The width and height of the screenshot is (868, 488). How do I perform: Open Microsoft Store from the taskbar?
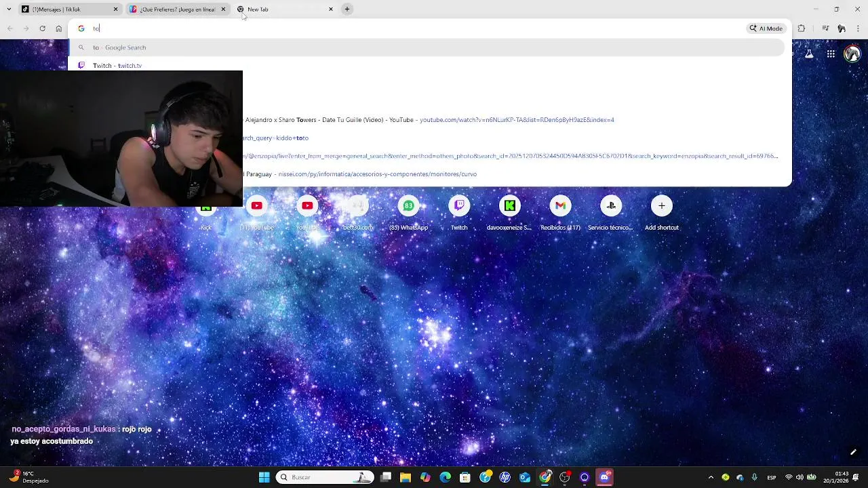465,477
